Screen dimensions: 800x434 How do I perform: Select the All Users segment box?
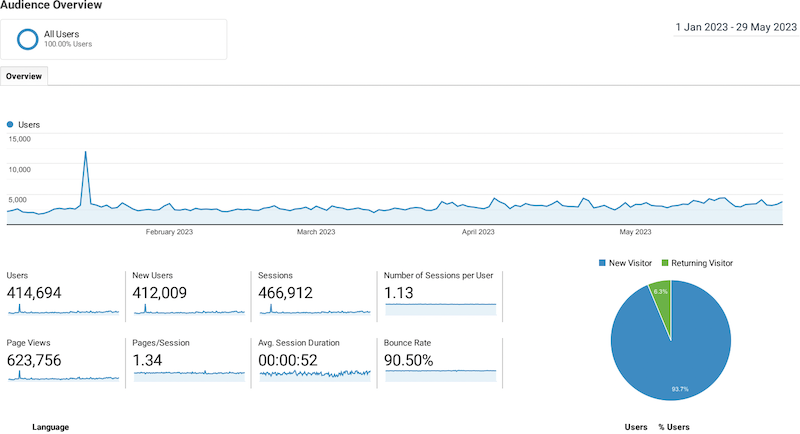[114, 39]
